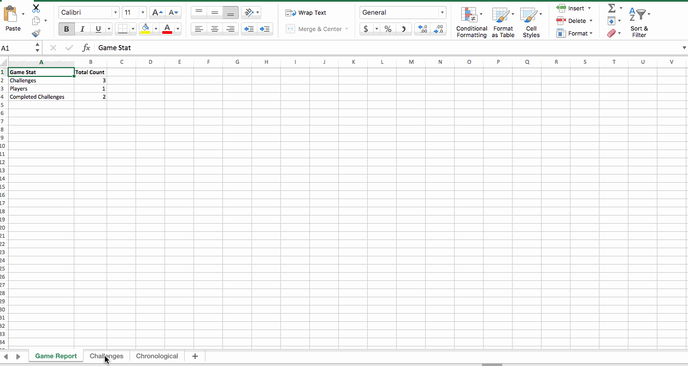The width and height of the screenshot is (688, 366).
Task: Click the AutoSum sigma icon
Action: pos(612,8)
